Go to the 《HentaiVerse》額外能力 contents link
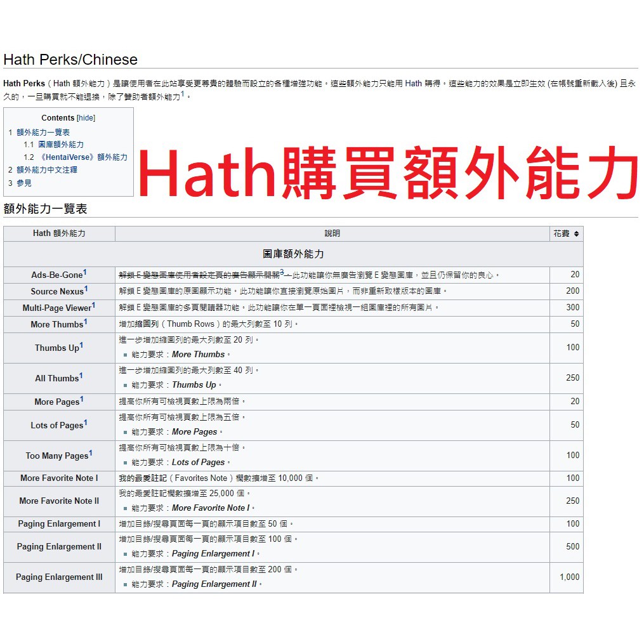This screenshot has height=644, width=644. [83, 157]
